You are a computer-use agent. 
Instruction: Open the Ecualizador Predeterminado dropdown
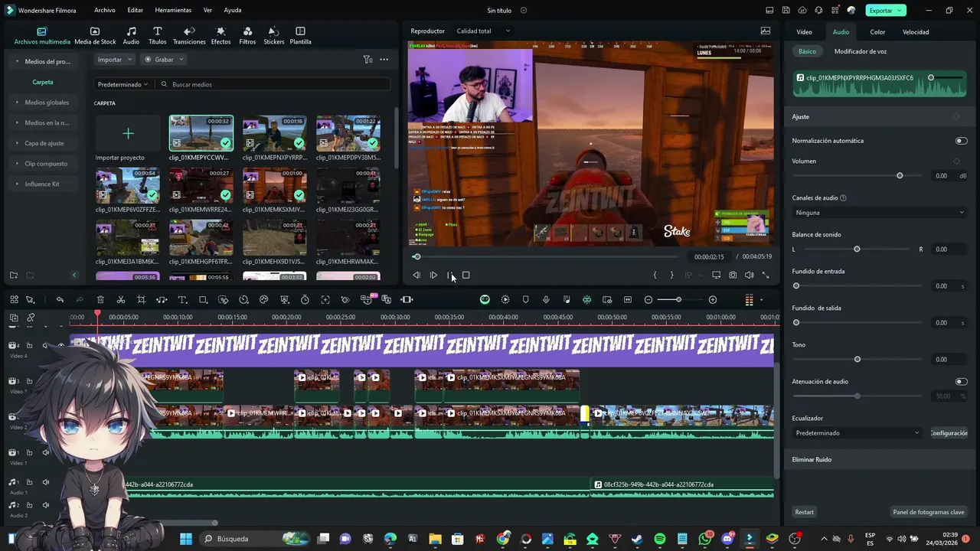tap(857, 432)
